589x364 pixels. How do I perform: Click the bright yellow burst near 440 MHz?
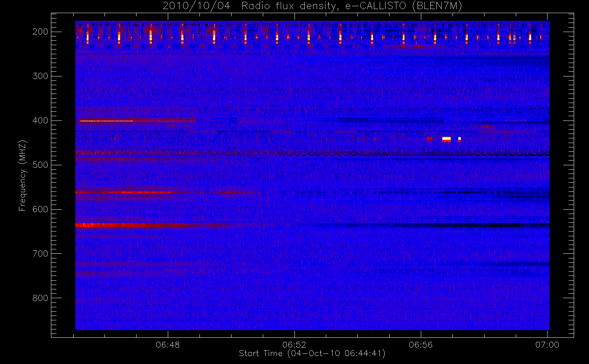click(x=446, y=139)
